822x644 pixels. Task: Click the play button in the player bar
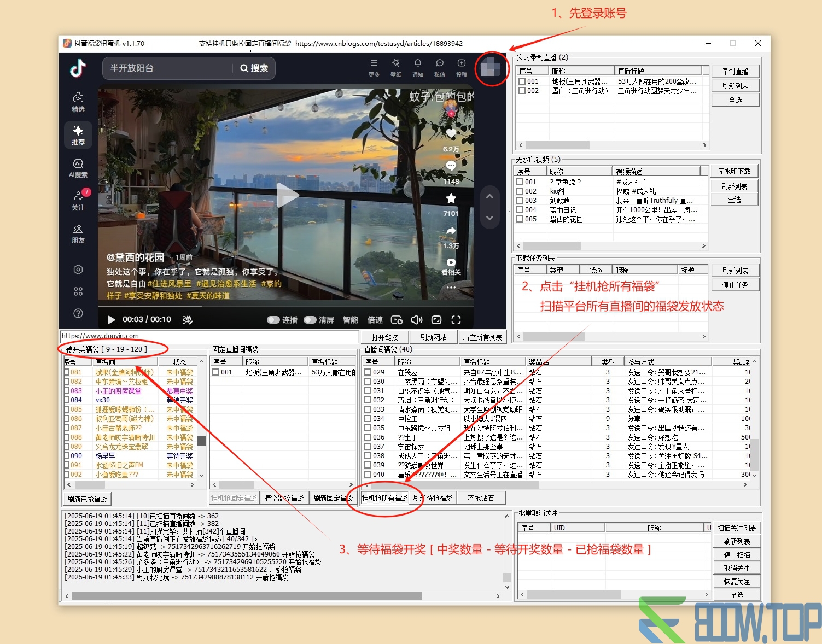point(112,320)
